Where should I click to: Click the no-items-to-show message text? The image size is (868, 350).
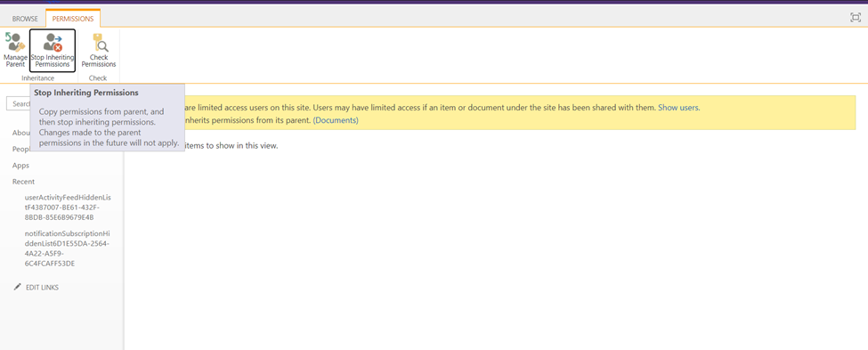231,146
